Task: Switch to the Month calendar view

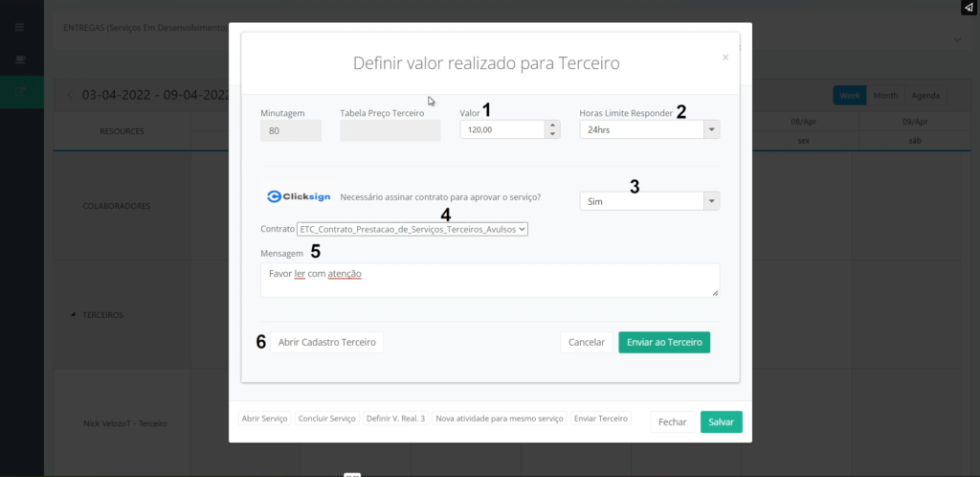Action: (885, 96)
